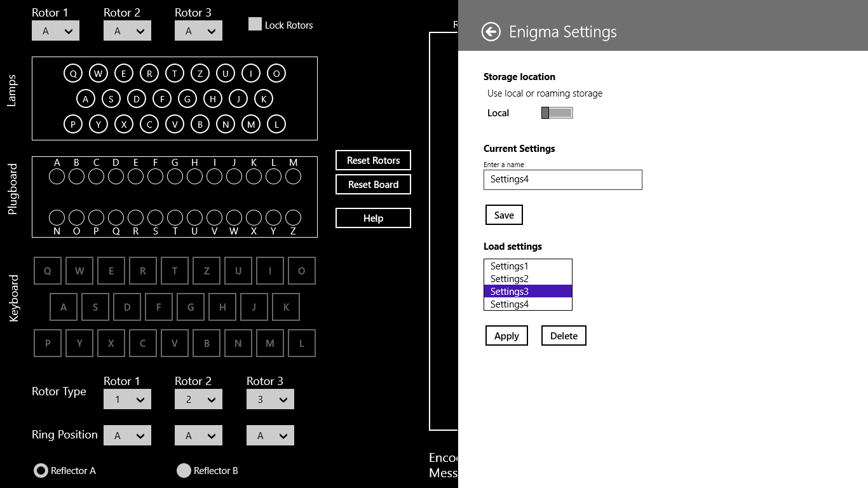Select plugboard socket Z

[292, 217]
